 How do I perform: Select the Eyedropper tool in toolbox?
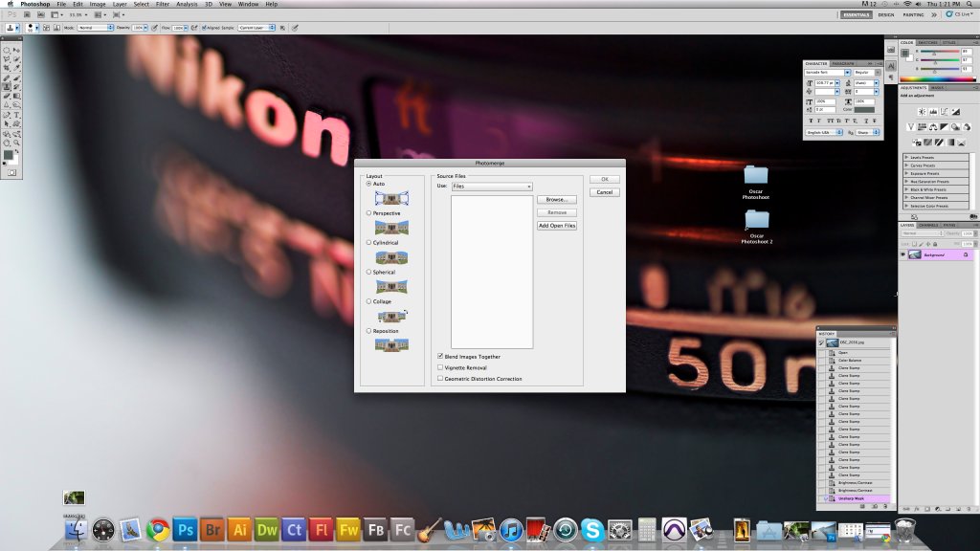click(x=17, y=68)
